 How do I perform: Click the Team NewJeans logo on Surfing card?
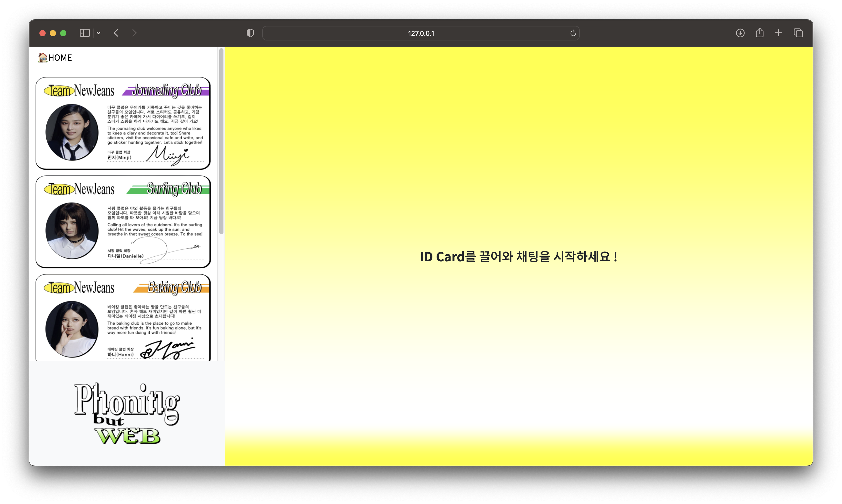pyautogui.click(x=79, y=189)
